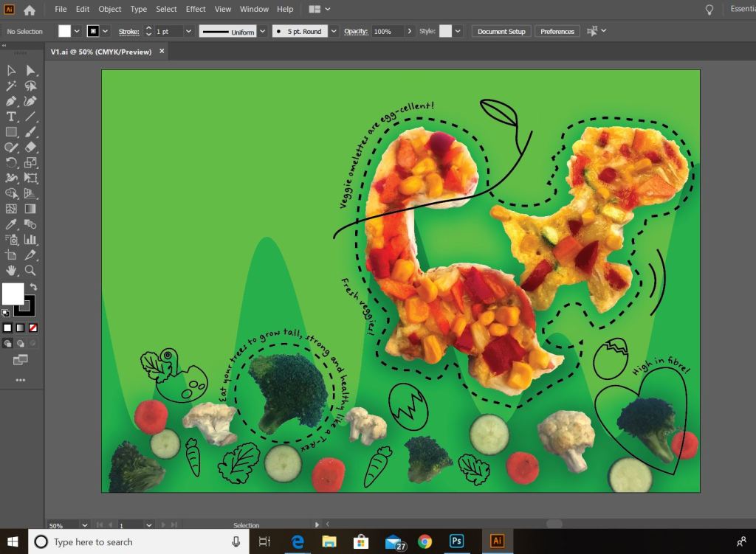Pick the Eyedropper tool
This screenshot has height=554, width=756.
11,224
